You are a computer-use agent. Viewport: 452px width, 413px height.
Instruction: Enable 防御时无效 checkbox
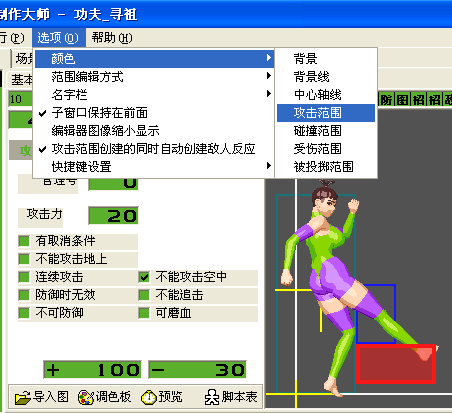coord(24,295)
